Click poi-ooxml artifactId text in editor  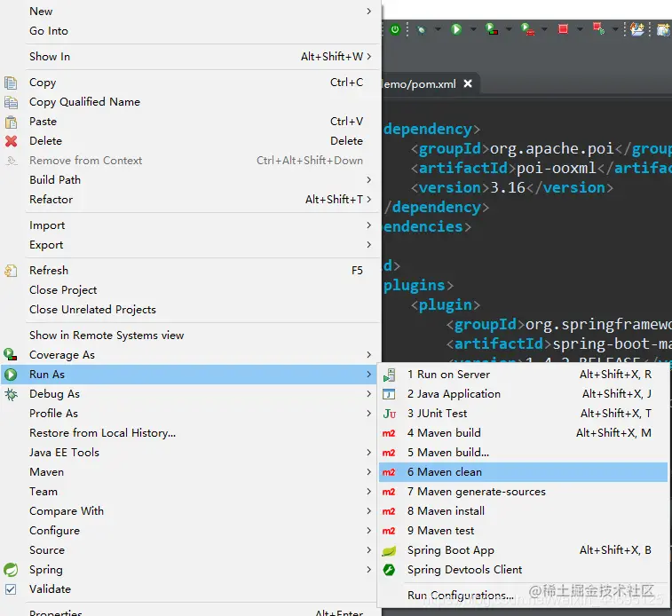[x=557, y=168]
